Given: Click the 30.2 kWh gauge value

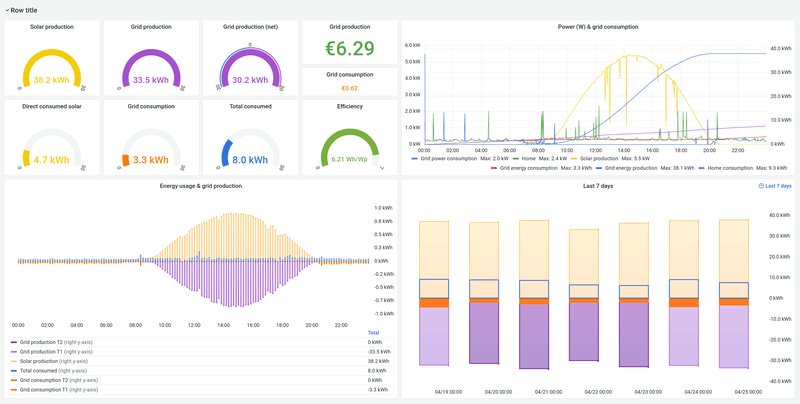Looking at the screenshot, I should (250, 80).
